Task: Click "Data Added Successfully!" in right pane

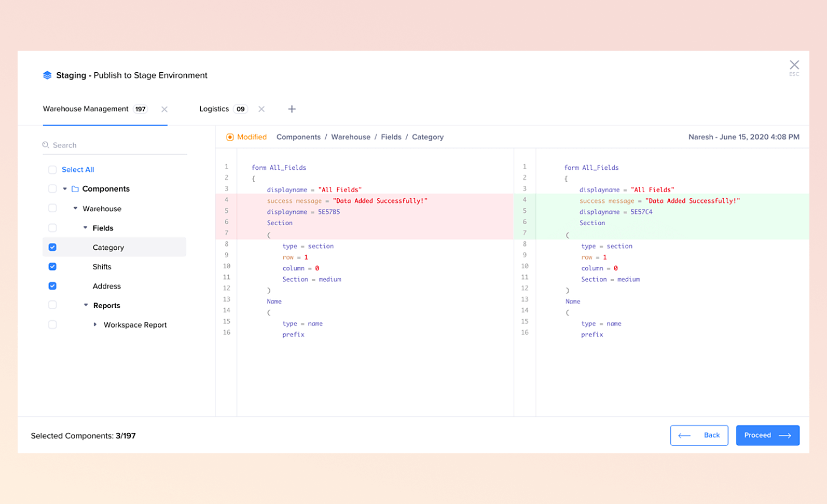Action: point(692,201)
